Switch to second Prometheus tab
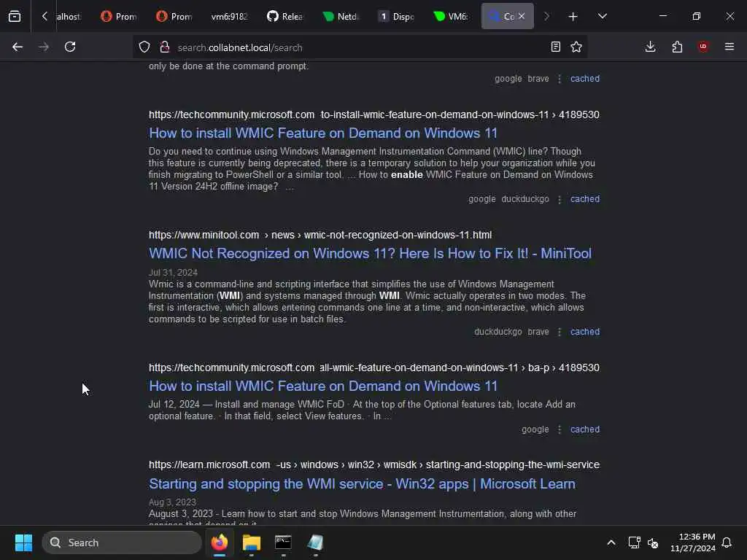Image resolution: width=747 pixels, height=560 pixels. 174,17
